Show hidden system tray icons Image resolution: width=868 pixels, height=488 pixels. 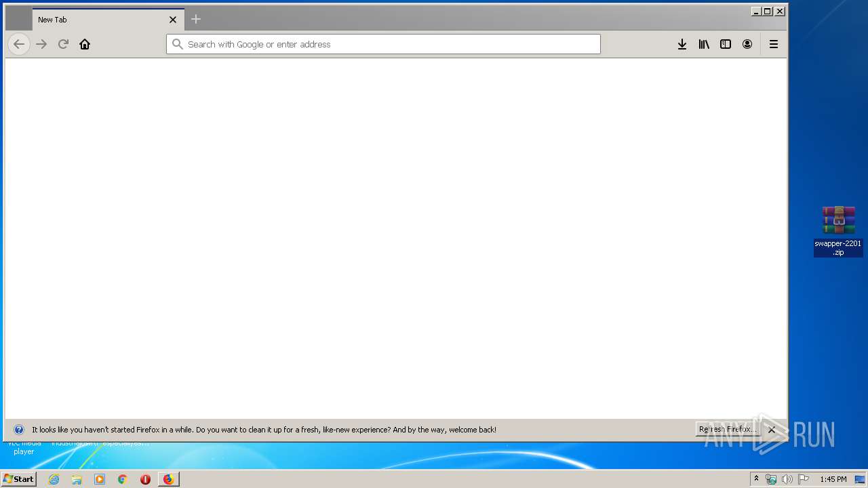coord(756,479)
